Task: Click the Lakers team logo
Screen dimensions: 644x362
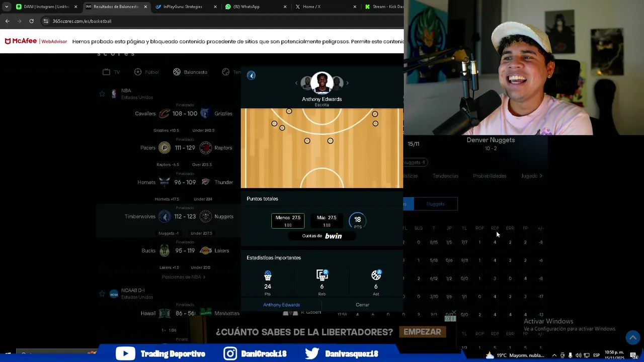Action: tap(205, 250)
